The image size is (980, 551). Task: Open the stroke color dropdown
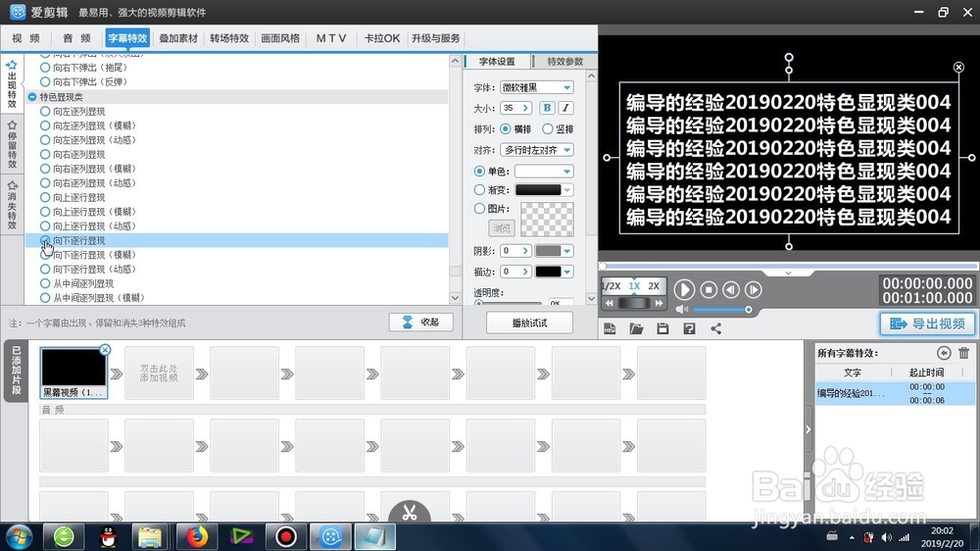[x=566, y=272]
